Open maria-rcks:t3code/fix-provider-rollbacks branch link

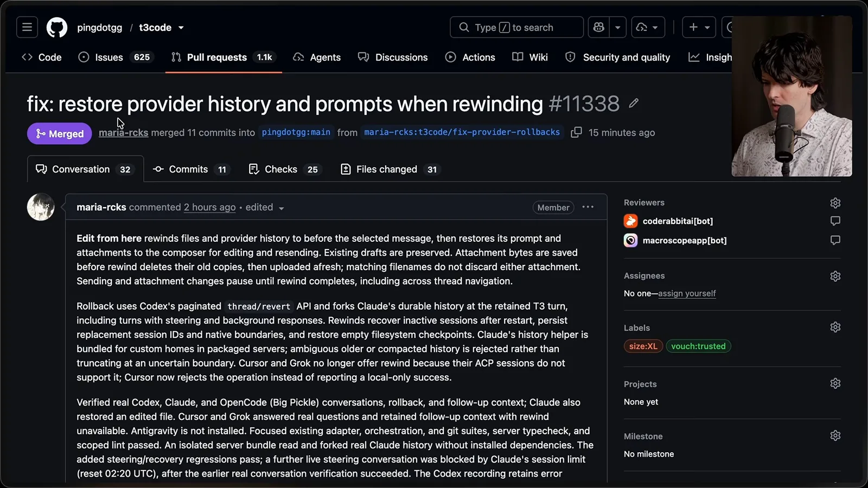point(462,132)
